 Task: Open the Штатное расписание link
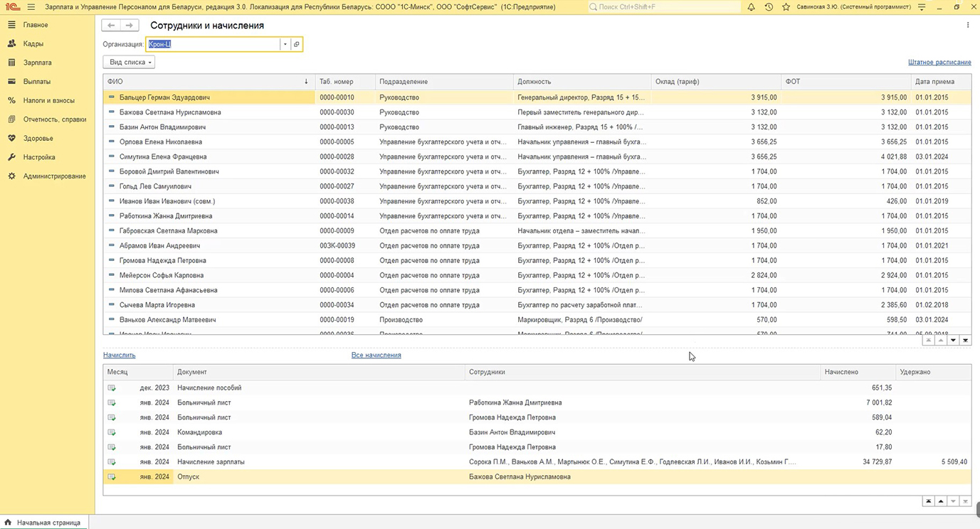coord(939,63)
